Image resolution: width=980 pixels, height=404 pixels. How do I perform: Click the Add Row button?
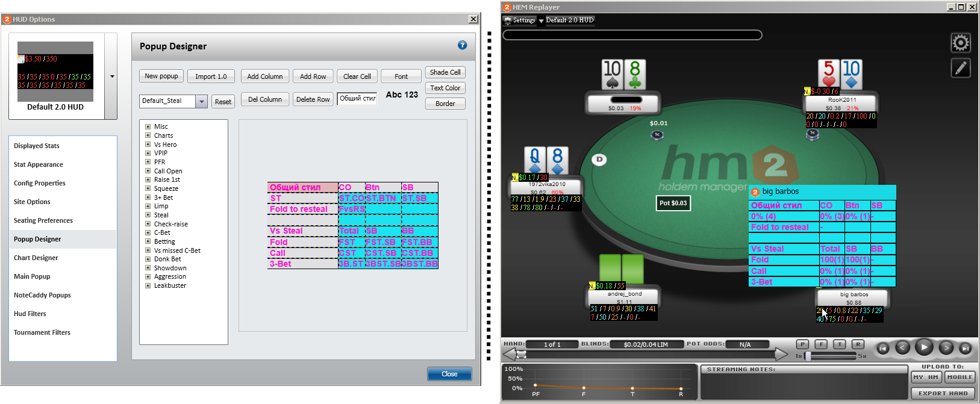coord(313,76)
